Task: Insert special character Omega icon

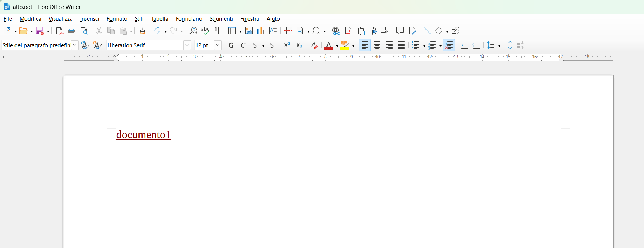Action: point(316,31)
